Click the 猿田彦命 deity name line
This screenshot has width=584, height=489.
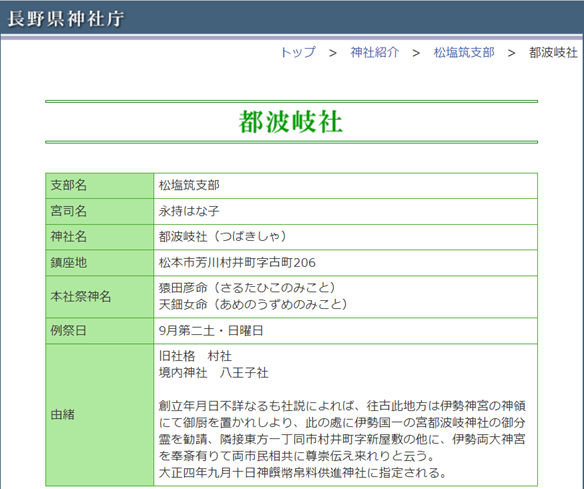(x=247, y=288)
